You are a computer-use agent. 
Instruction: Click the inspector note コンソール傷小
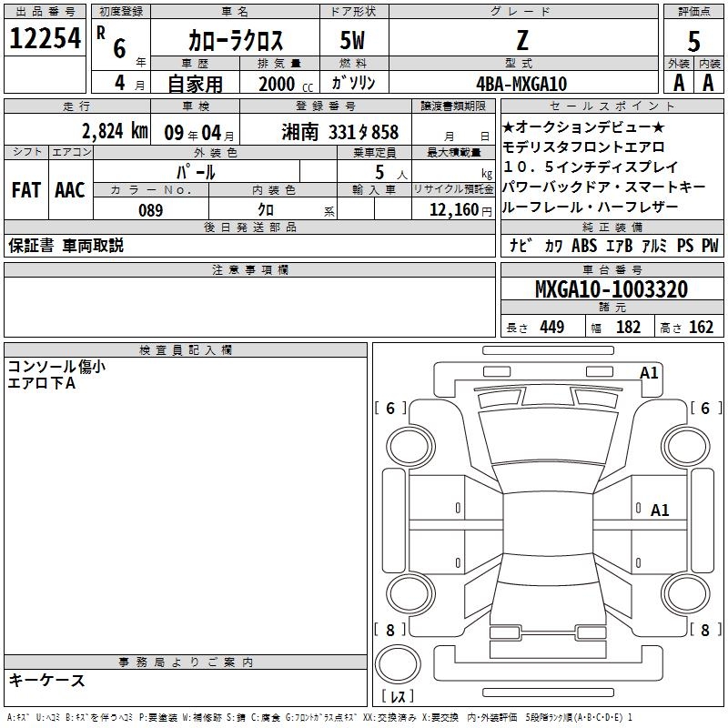tap(56, 367)
